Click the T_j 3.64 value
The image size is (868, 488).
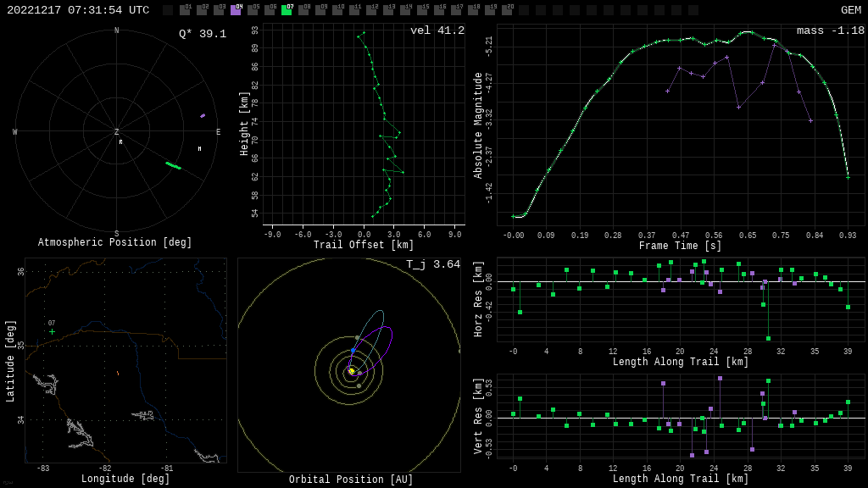pyautogui.click(x=432, y=264)
